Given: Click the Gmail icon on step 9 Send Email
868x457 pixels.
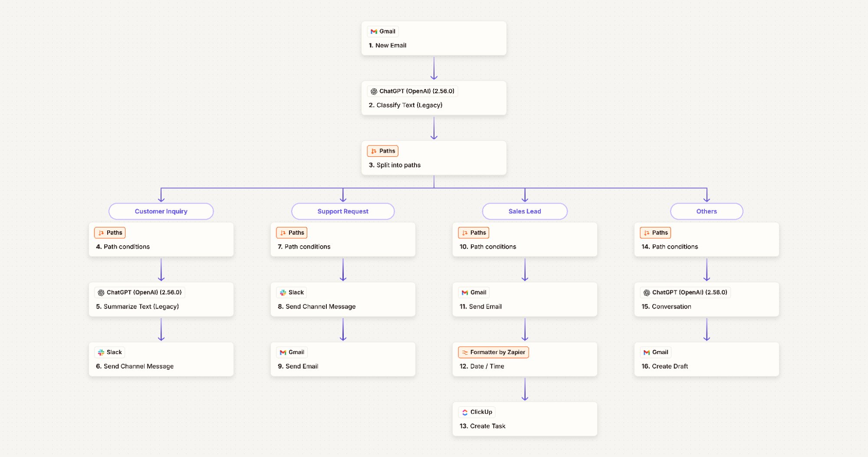Looking at the screenshot, I should tap(283, 352).
